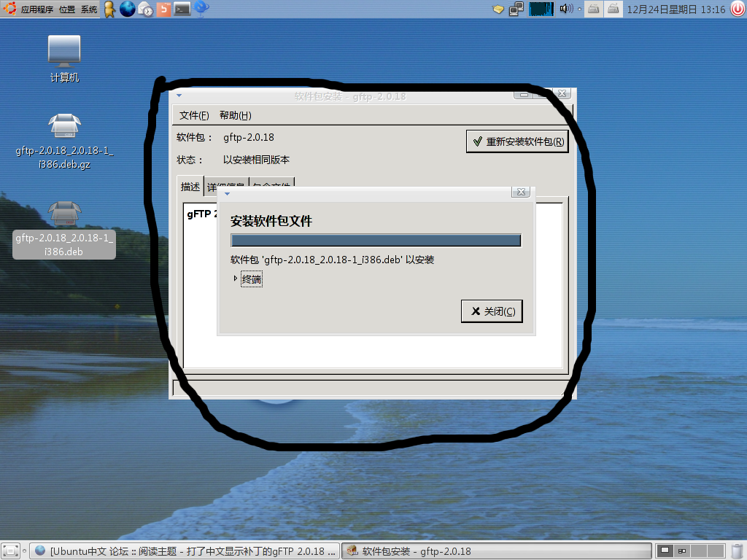Viewport: 747px width, 560px height.
Task: Select the gftp i386.deb.gz desktop file
Action: click(x=64, y=141)
